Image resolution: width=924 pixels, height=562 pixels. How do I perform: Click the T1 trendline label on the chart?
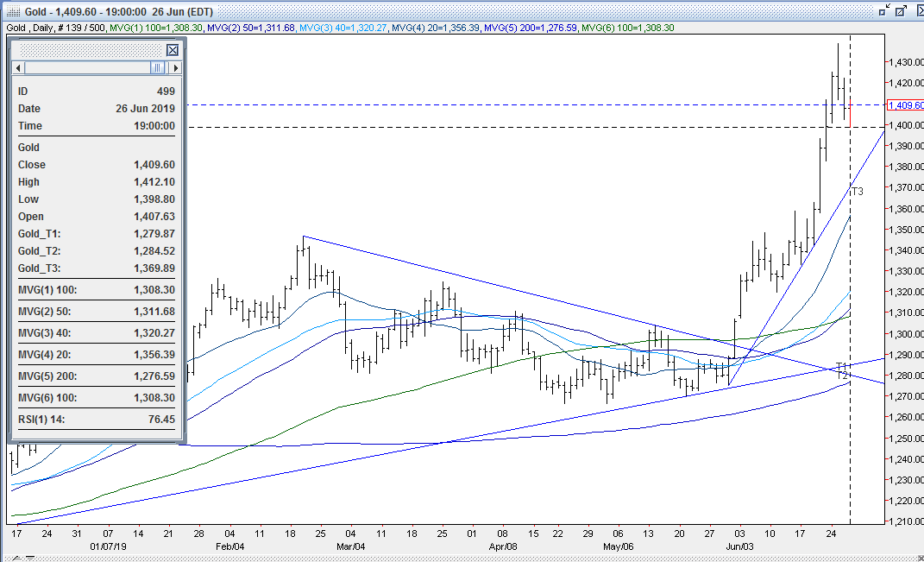point(841,367)
